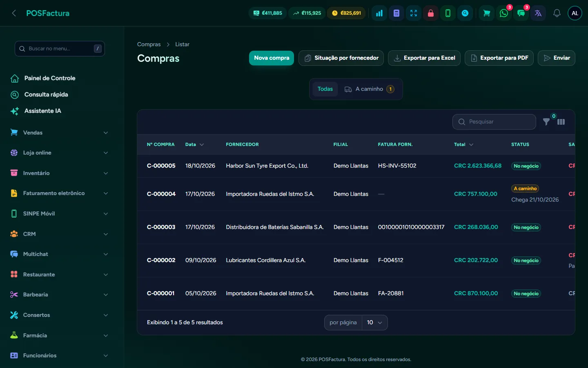The image size is (588, 368).
Task: Expand the Vendas menu section
Action: tap(60, 132)
